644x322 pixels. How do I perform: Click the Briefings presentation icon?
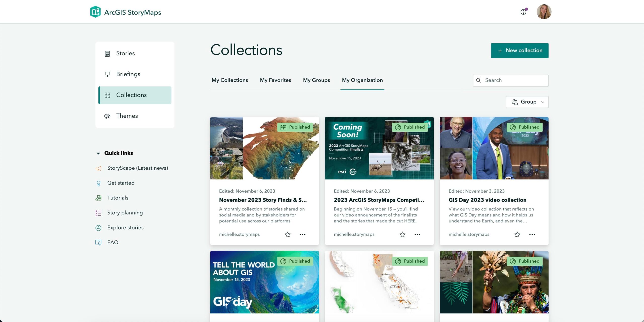(x=107, y=74)
